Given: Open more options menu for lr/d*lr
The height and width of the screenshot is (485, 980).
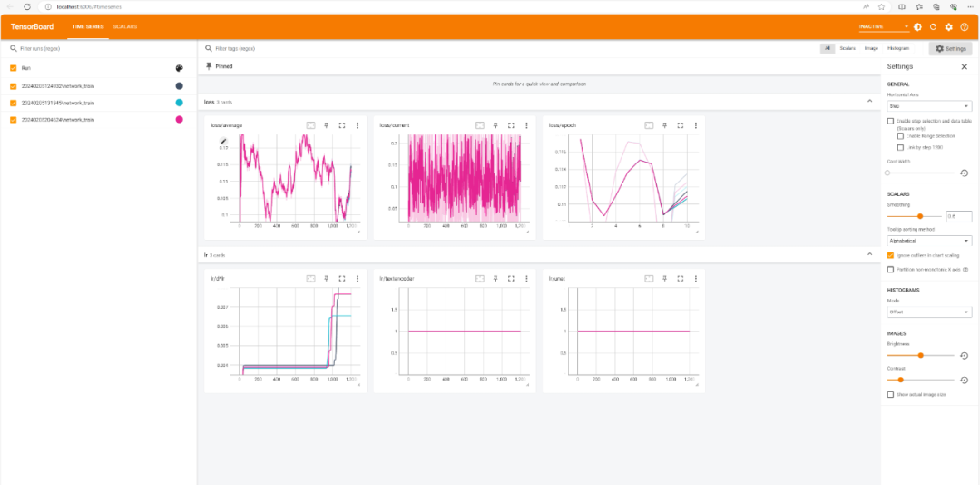Looking at the screenshot, I should [358, 279].
